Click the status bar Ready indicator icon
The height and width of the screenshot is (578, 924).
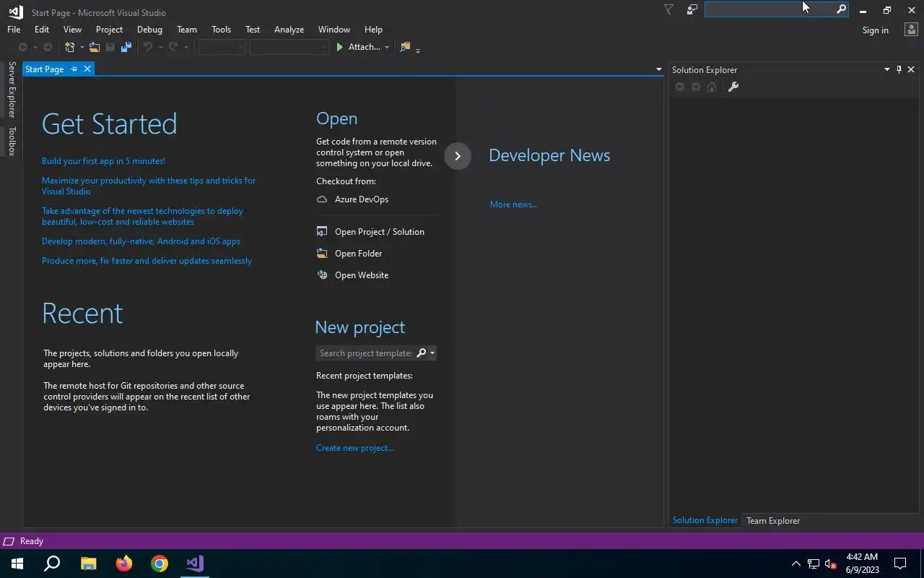tap(9, 541)
